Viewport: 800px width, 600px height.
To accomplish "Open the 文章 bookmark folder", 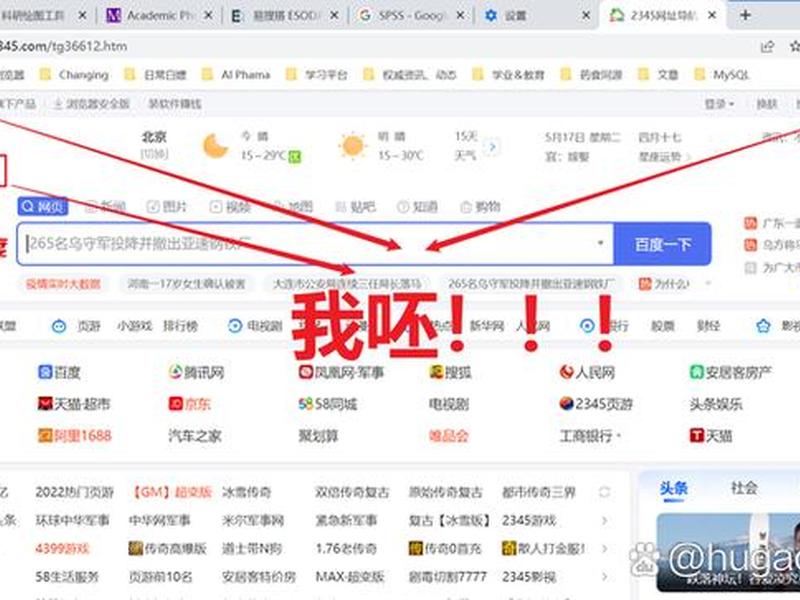I will point(658,75).
